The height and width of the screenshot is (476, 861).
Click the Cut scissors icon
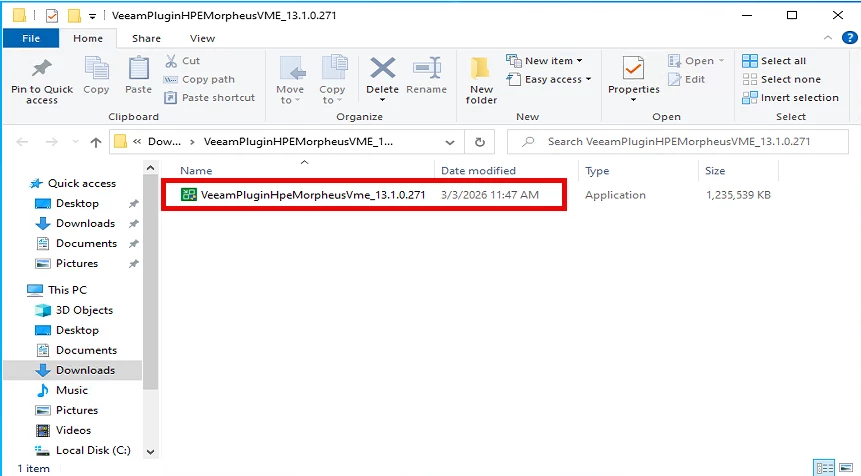pos(171,60)
